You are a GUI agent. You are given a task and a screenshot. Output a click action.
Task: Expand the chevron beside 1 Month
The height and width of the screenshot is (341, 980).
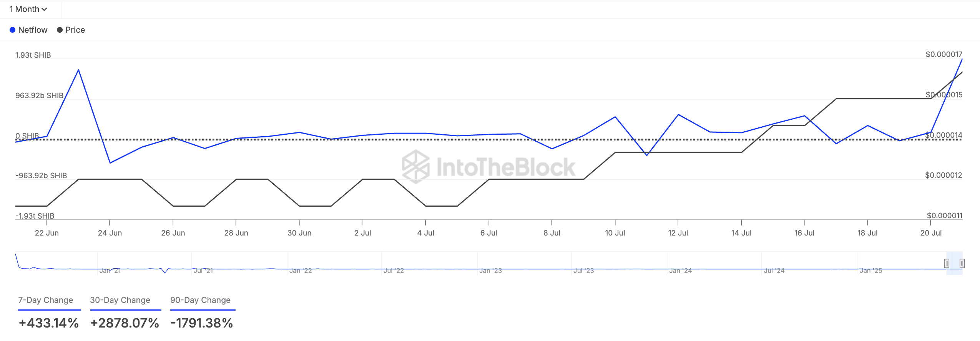[x=45, y=8]
